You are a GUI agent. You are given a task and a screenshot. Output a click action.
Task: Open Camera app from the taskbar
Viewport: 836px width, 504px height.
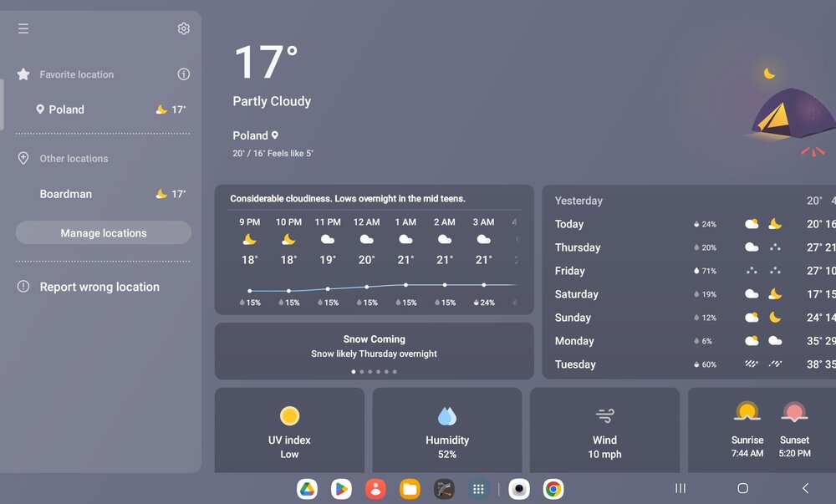pyautogui.click(x=519, y=489)
